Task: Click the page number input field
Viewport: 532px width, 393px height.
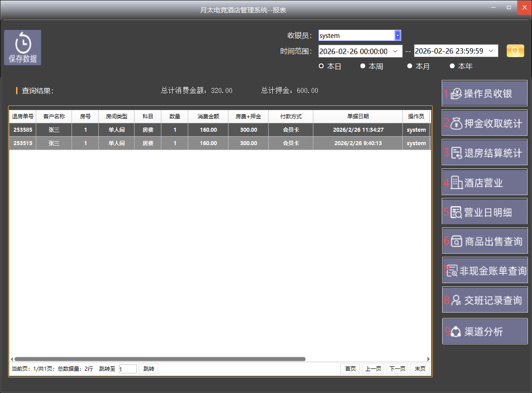Action: 127,369
